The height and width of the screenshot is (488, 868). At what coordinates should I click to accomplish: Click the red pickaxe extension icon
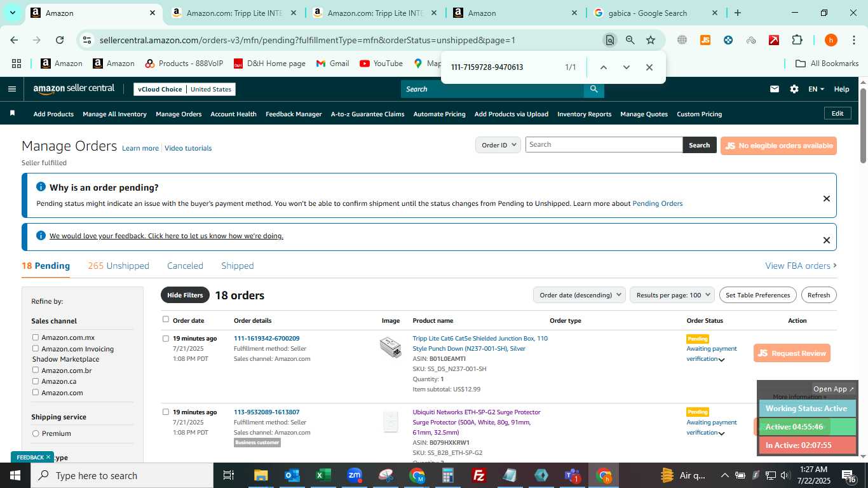point(774,40)
